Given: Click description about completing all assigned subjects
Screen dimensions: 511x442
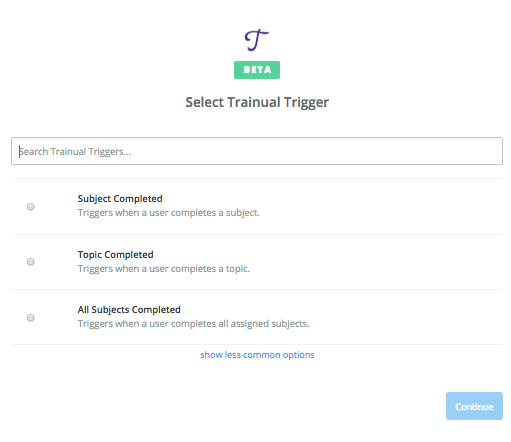Looking at the screenshot, I should point(193,324).
